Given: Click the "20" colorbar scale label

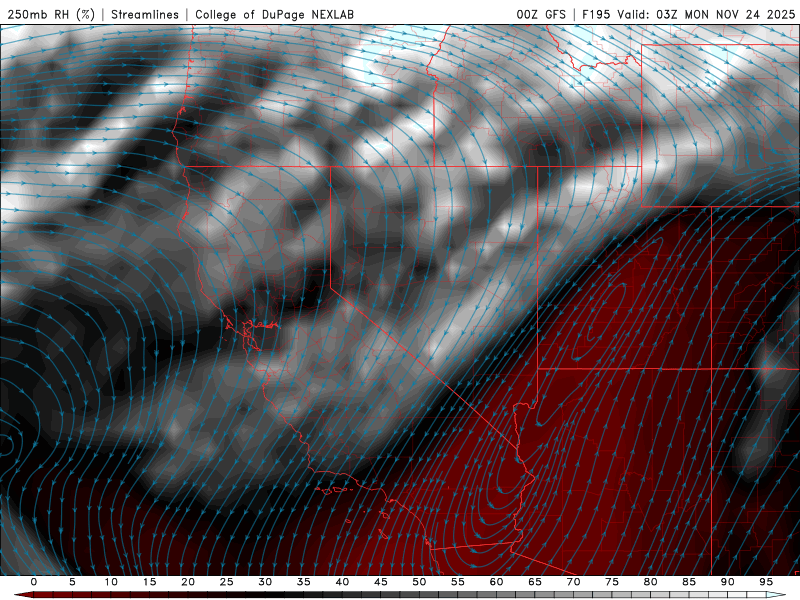Looking at the screenshot, I should (188, 582).
